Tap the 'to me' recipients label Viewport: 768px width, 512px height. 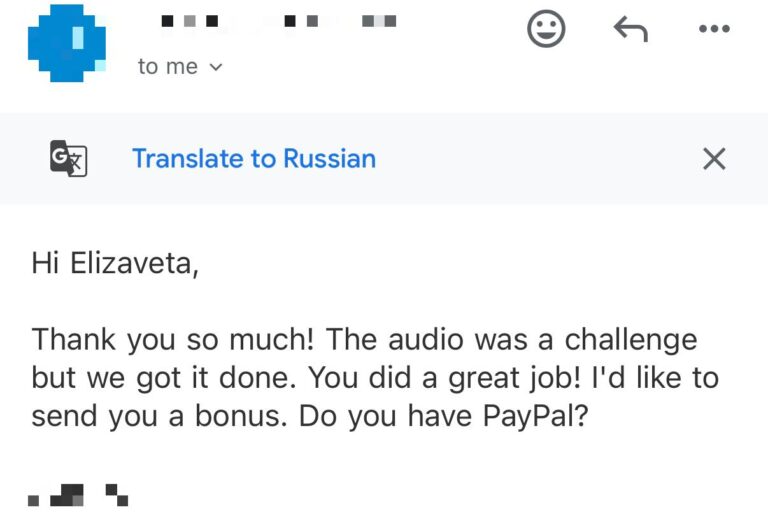coord(168,67)
